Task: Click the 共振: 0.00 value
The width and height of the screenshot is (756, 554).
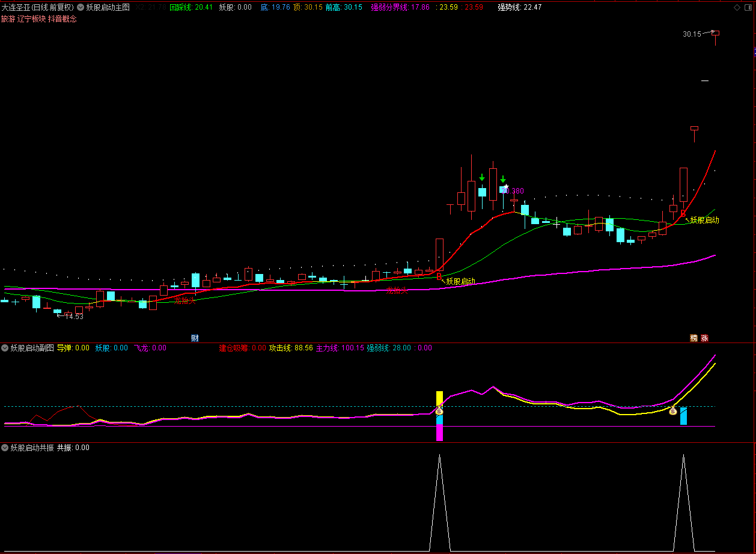Action: pyautogui.click(x=73, y=448)
